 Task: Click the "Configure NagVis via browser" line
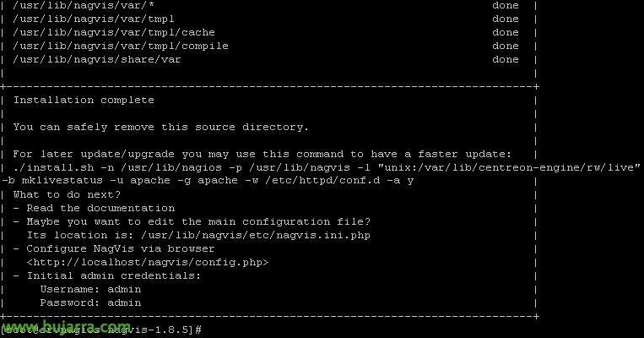[x=114, y=248]
